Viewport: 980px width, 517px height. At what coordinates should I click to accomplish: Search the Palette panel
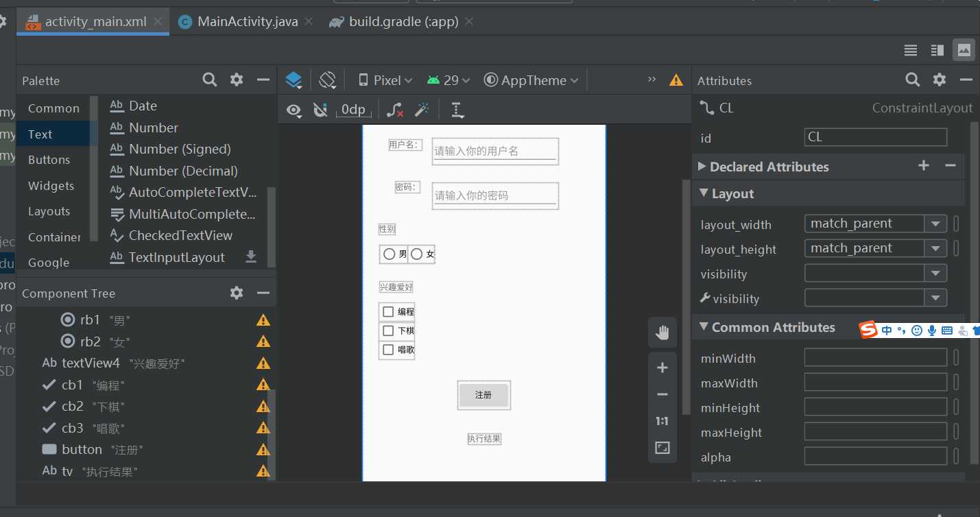210,80
